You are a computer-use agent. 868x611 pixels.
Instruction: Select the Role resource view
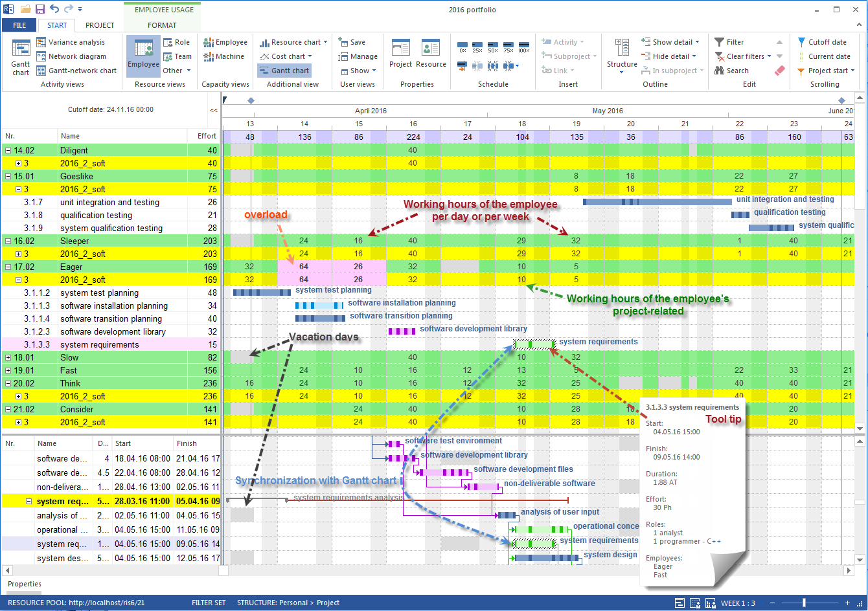click(x=176, y=42)
